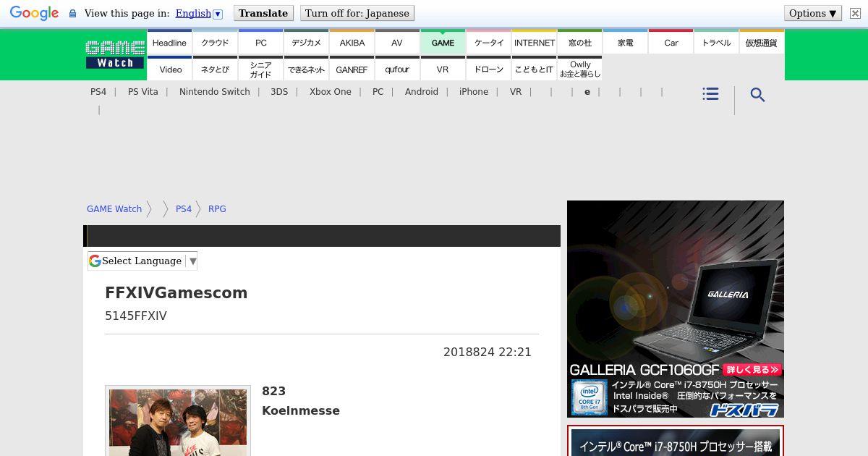This screenshot has width=868, height=456.
Task: Select the GAME tab
Action: coord(443,43)
